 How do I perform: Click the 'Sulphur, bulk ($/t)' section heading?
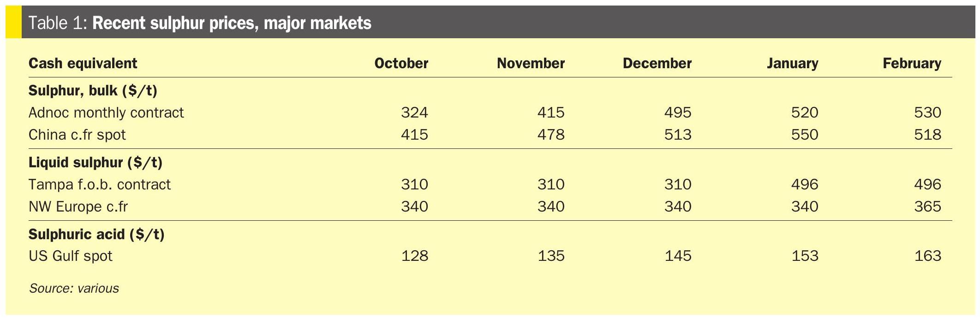coord(93,90)
